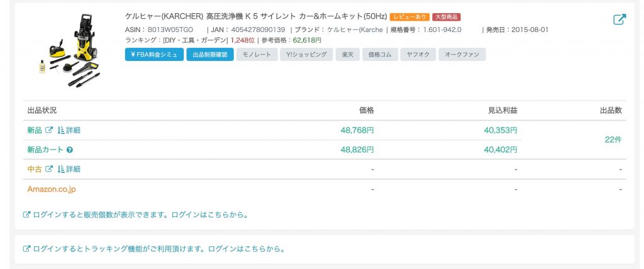
Task: Open FBA料金シミュ fee simulator
Action: click(155, 54)
